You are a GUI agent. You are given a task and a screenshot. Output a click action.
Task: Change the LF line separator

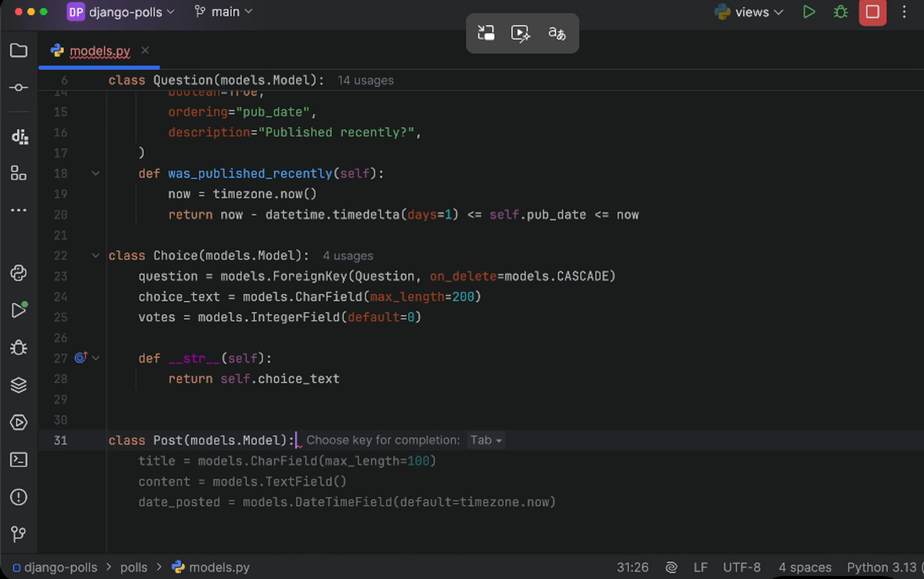click(x=700, y=567)
